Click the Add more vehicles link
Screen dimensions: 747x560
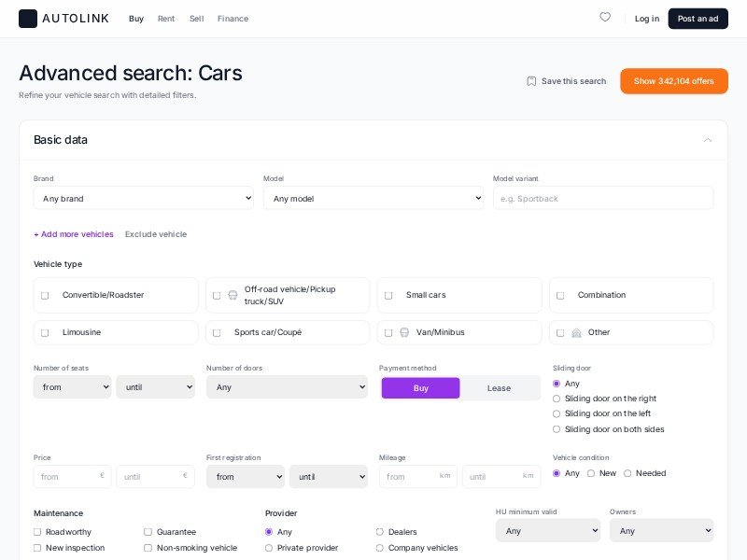point(74,234)
